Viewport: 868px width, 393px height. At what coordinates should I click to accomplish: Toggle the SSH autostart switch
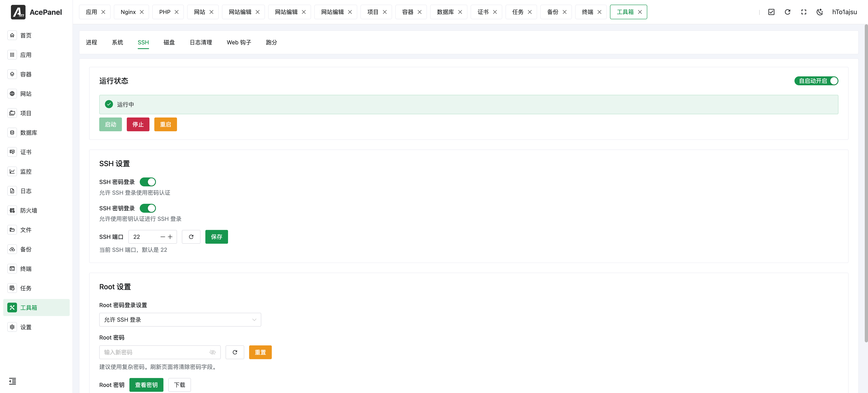tap(816, 81)
